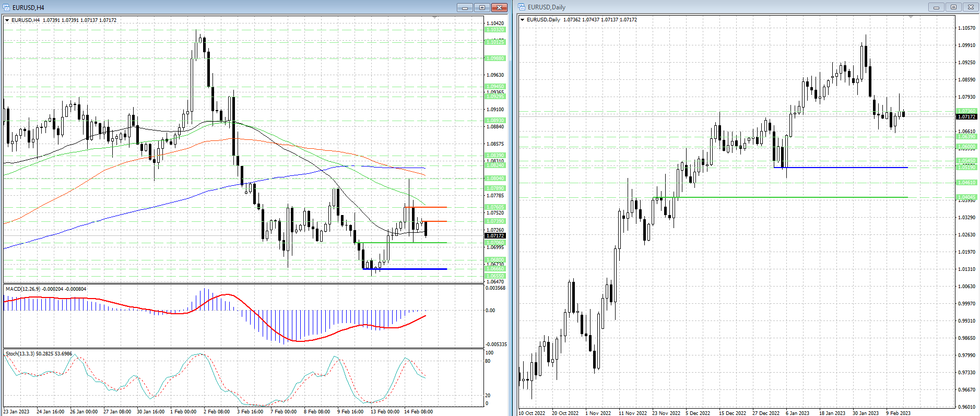Close the EURUSD,H4 chart window

pyautogui.click(x=499, y=7)
